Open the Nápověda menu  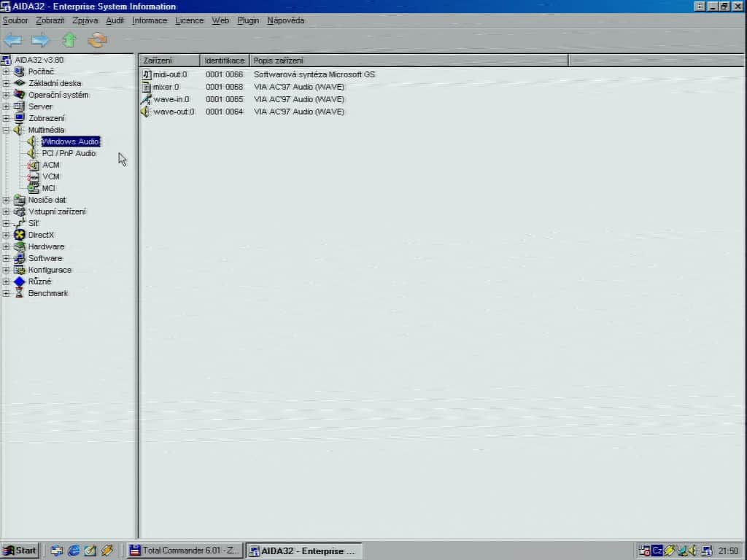coord(286,20)
